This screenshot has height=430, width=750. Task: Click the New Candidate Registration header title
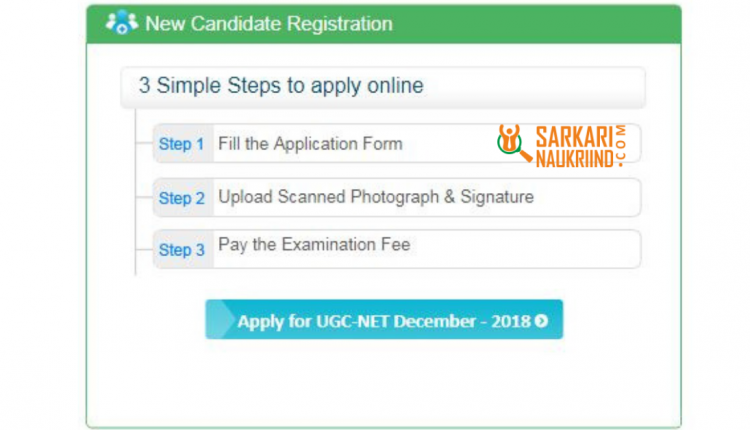pyautogui.click(x=269, y=23)
